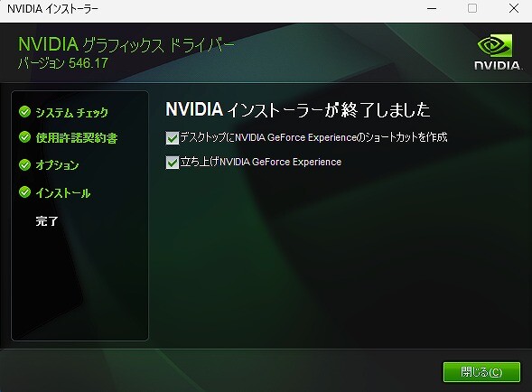Select the 完了 step label
532x392 pixels.
pos(47,221)
